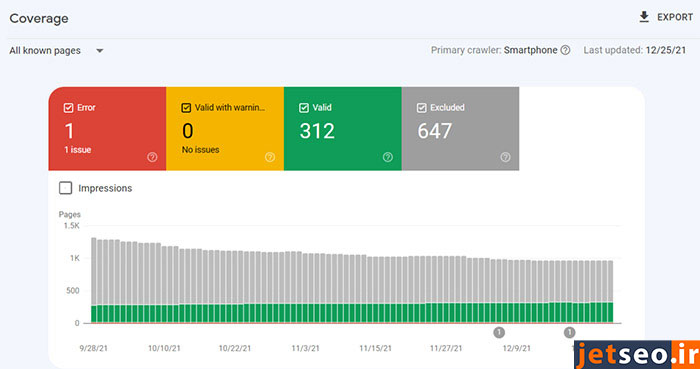
Task: Click help icon on Excluded card
Action: click(505, 157)
